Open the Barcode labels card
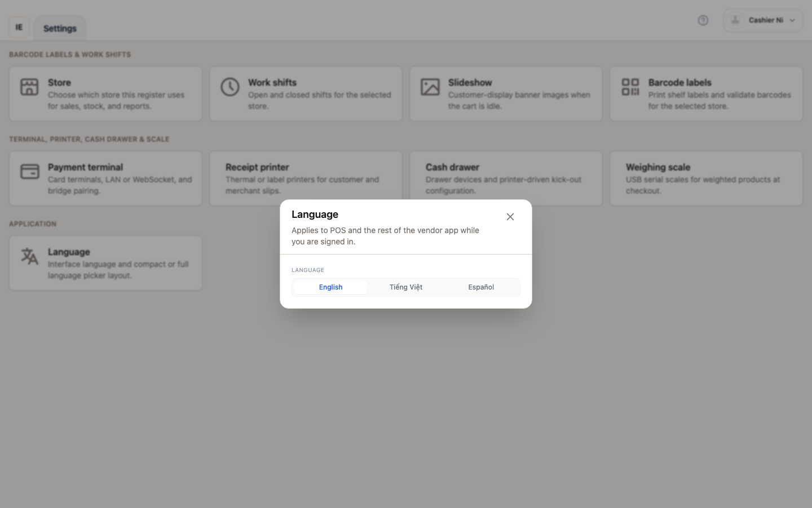 point(706,94)
